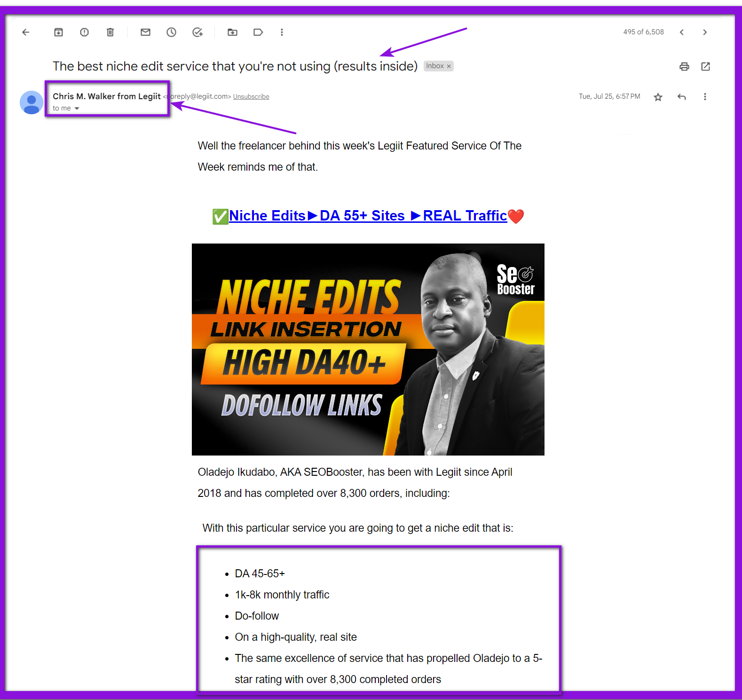Click the 'Do-follow' bullet item
This screenshot has height=700, width=742.
point(257,616)
